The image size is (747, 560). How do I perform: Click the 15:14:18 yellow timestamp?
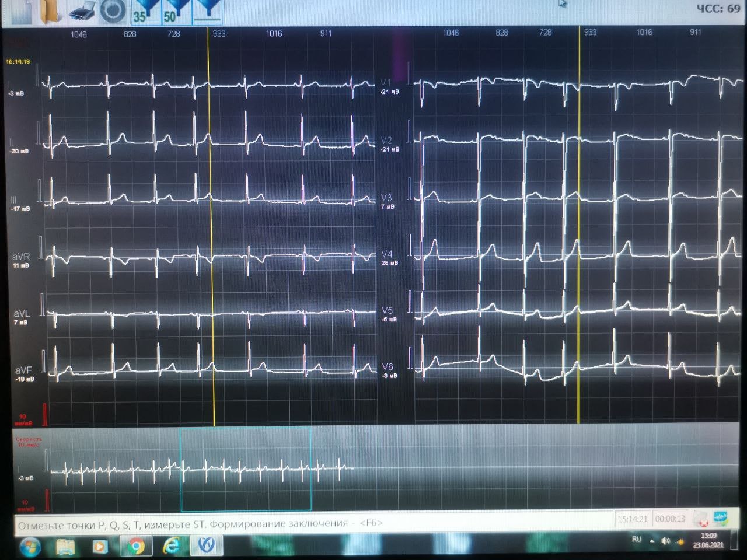click(18, 62)
